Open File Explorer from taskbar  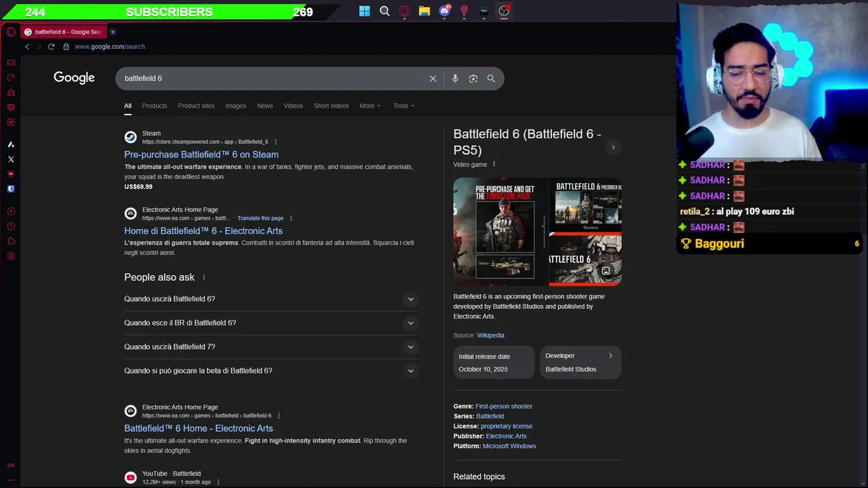pos(425,11)
